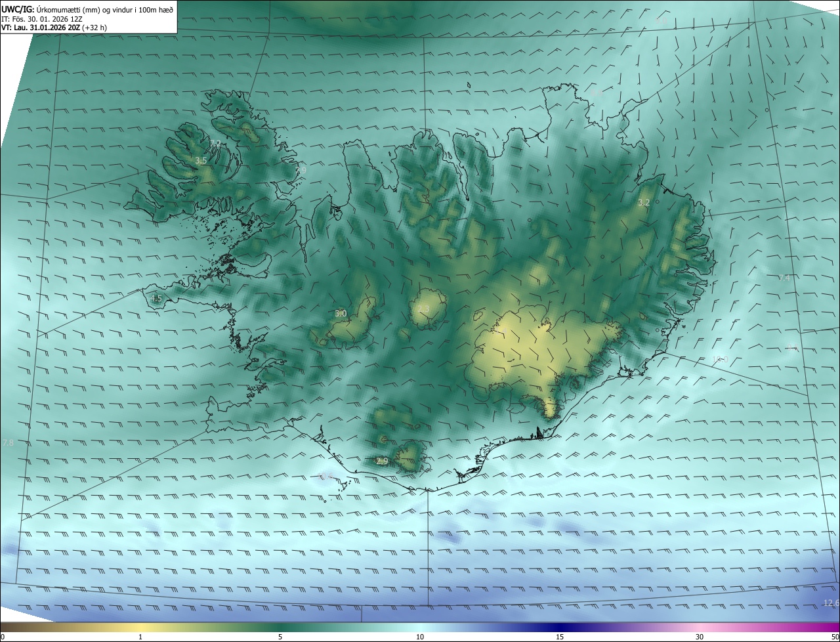The width and height of the screenshot is (840, 642).
Task: Click colorbar tick label 30
Action: [700, 637]
